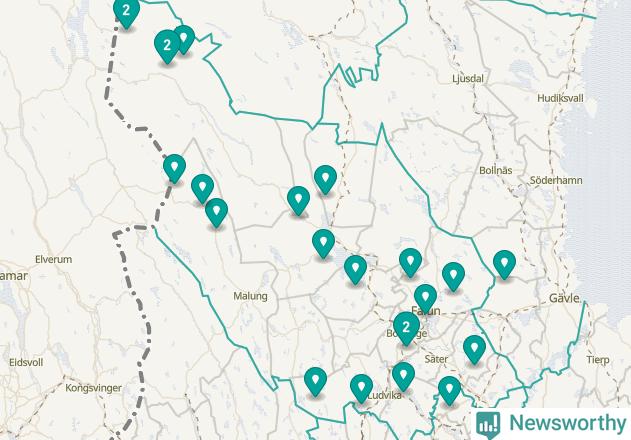This screenshot has height=440, width=631.
Task: Click the Hudiksvall town label
Action: (560, 98)
